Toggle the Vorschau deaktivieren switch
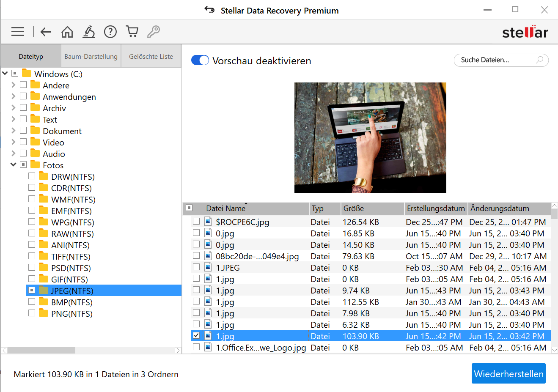Screen dimensions: 558x392 (200, 60)
